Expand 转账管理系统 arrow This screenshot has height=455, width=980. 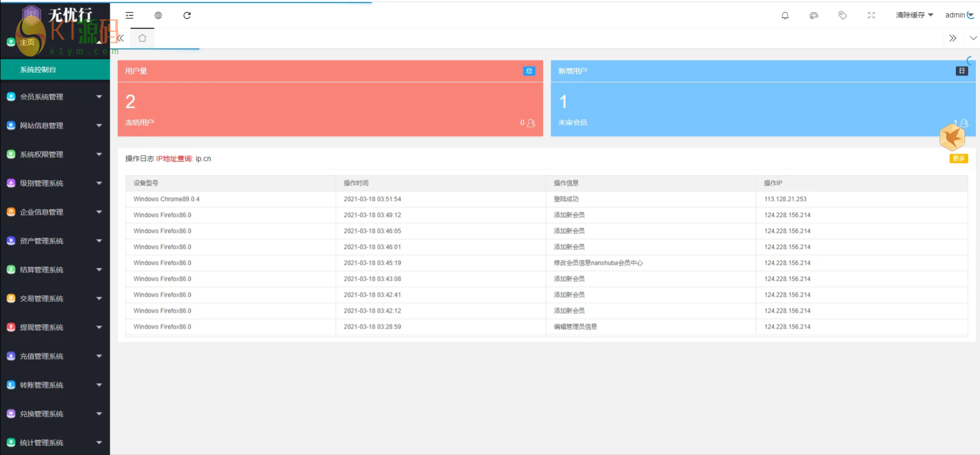click(99, 385)
